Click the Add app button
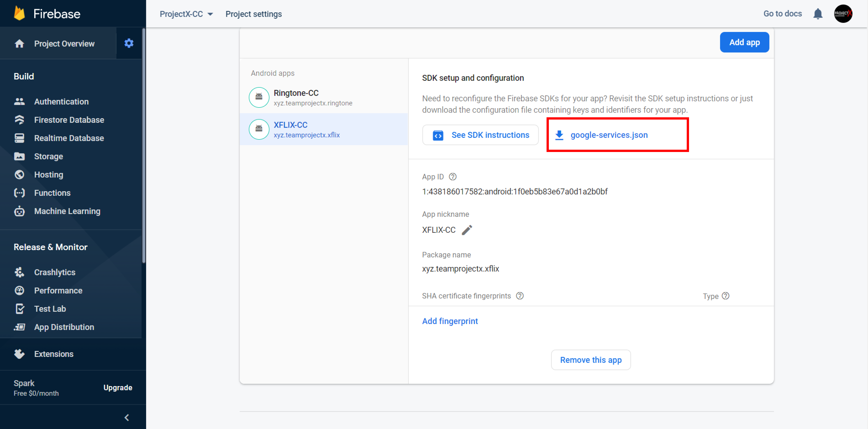 click(x=744, y=42)
